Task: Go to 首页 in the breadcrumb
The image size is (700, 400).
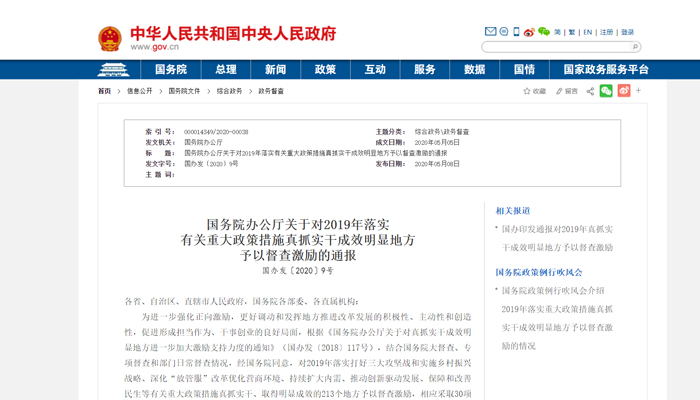Action: coord(104,91)
